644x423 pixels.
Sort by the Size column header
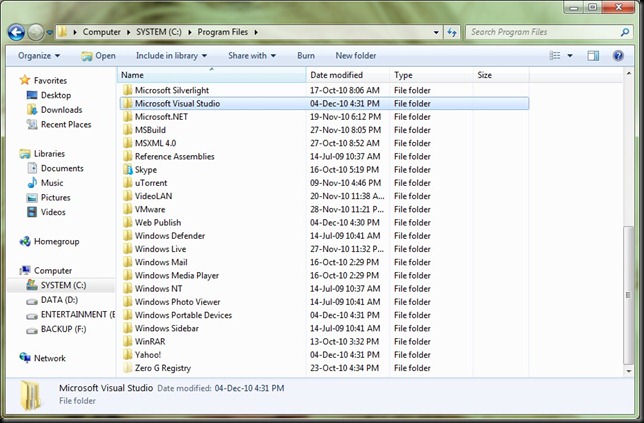(x=501, y=75)
